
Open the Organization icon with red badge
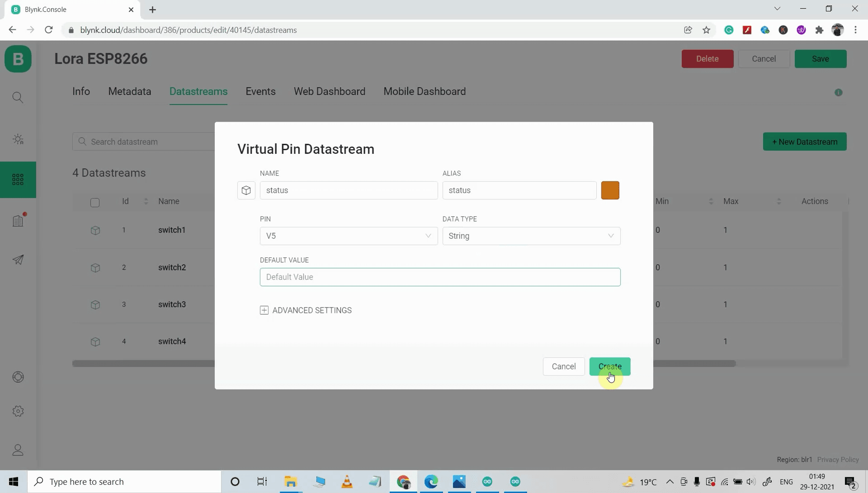(18, 220)
